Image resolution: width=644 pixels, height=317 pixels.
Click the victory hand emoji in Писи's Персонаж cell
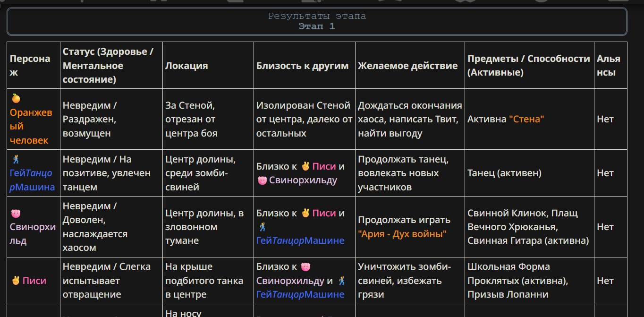click(x=16, y=281)
